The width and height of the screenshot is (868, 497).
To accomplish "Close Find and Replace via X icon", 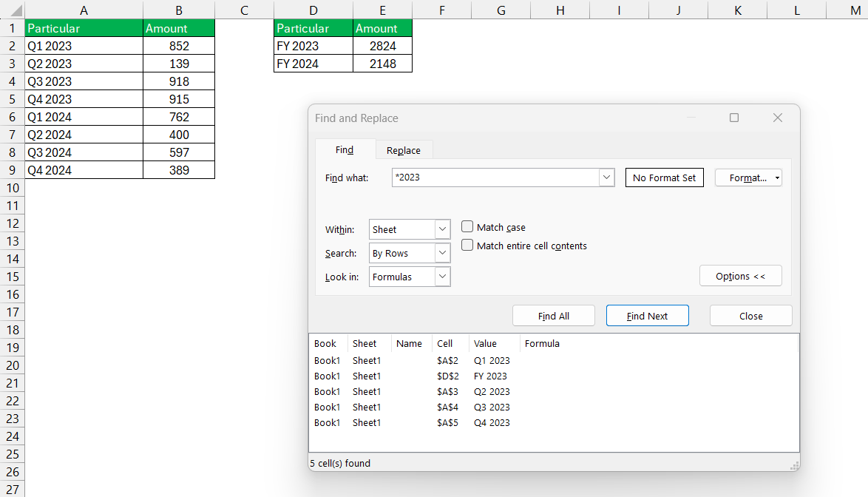I will coord(778,118).
